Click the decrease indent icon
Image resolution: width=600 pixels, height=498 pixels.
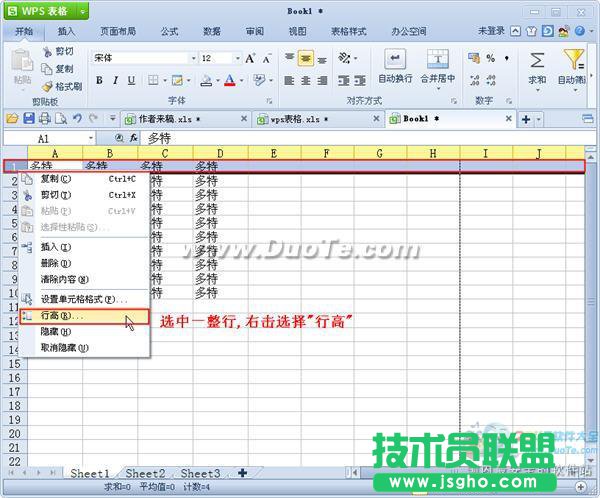pyautogui.click(x=344, y=80)
